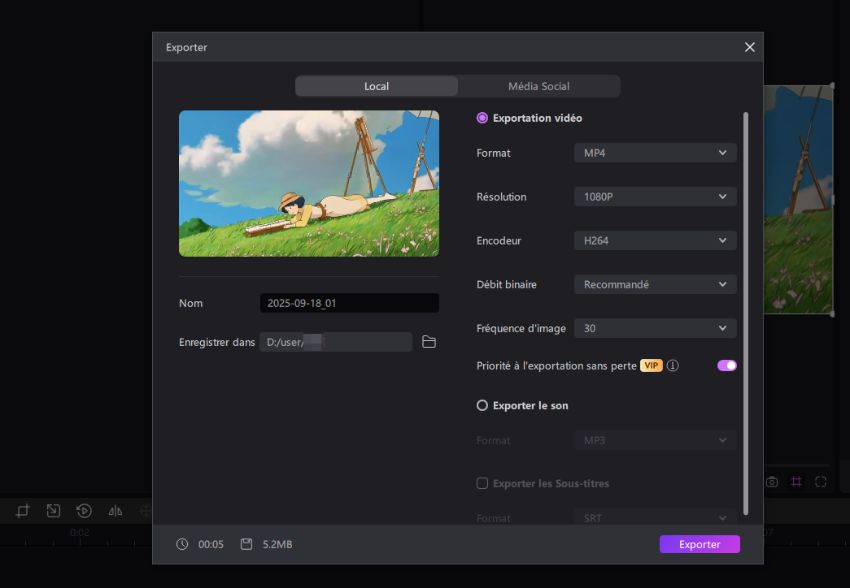Screen dimensions: 850x588
Task: Select the Exportation vidéo radio button
Action: coord(482,118)
